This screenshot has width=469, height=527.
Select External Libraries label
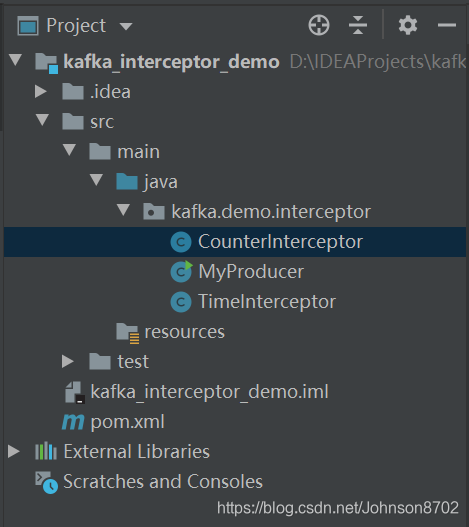point(136,451)
